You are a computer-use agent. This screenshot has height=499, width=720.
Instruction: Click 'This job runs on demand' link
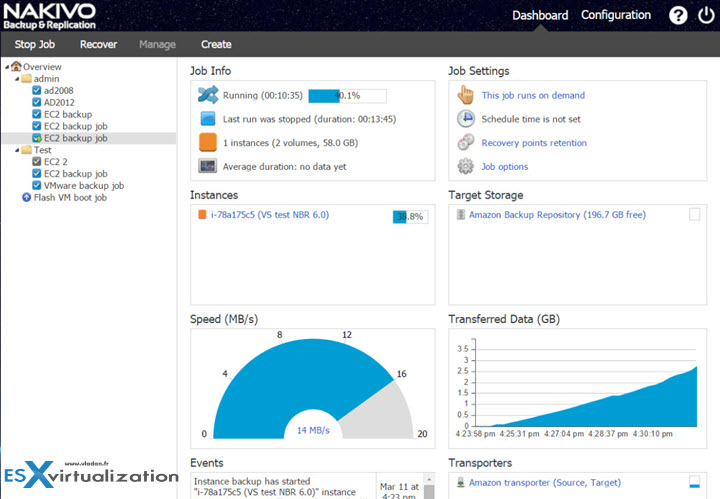click(x=533, y=95)
